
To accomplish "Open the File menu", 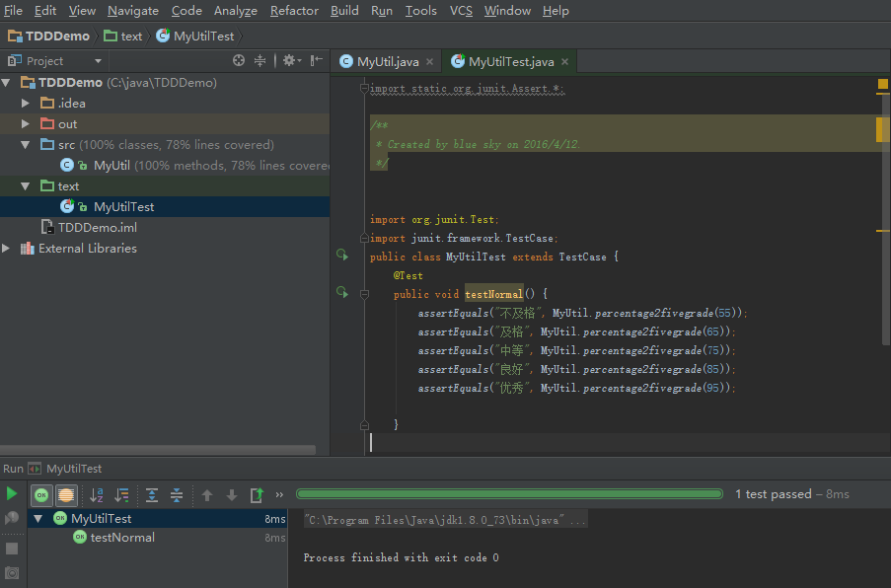I will pyautogui.click(x=13, y=11).
